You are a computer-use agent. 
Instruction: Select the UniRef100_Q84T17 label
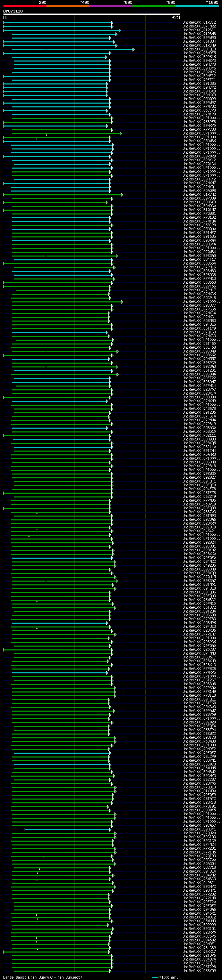(x=199, y=259)
